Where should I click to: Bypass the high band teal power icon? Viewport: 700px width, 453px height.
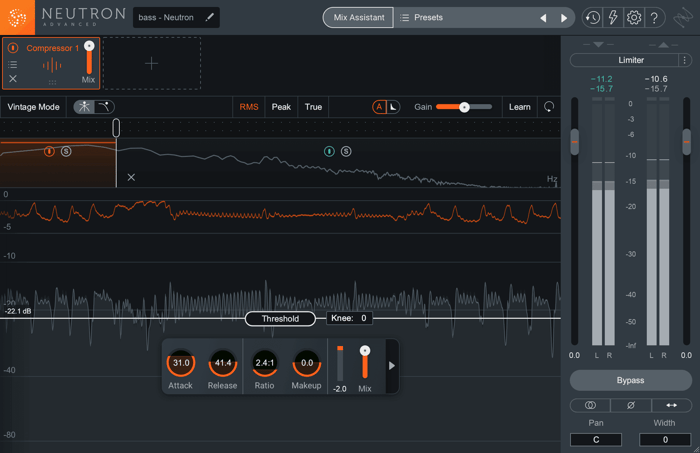click(x=329, y=151)
